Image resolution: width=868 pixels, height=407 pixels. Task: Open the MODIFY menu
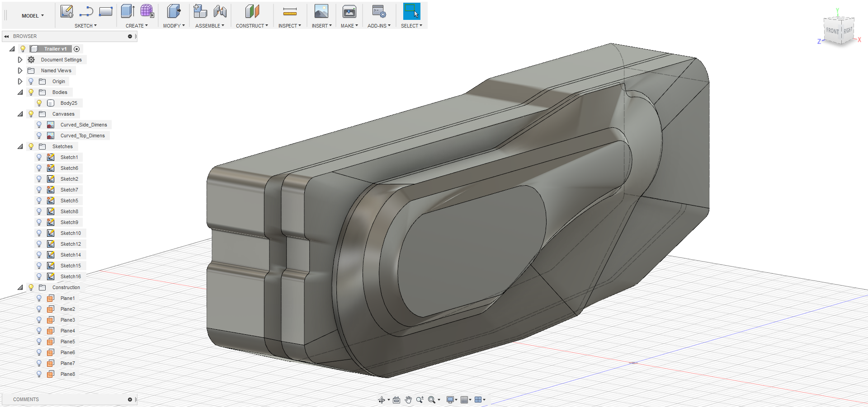pos(174,26)
